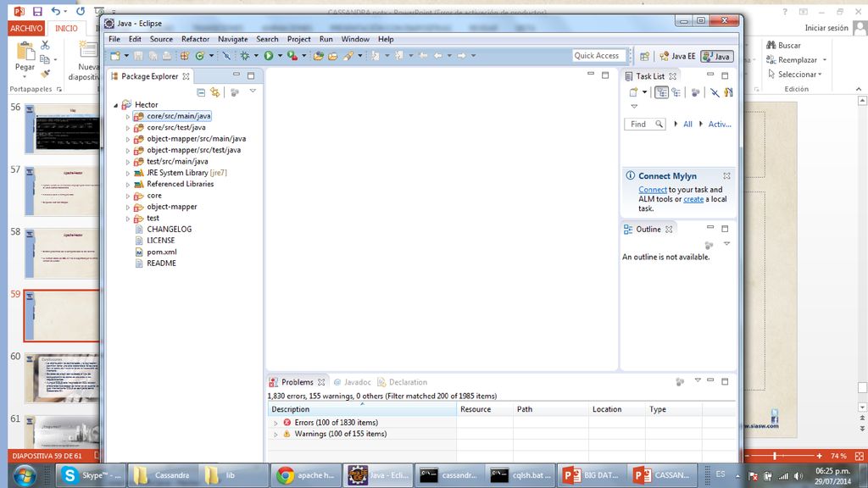Open the Navigate menu

(232, 39)
